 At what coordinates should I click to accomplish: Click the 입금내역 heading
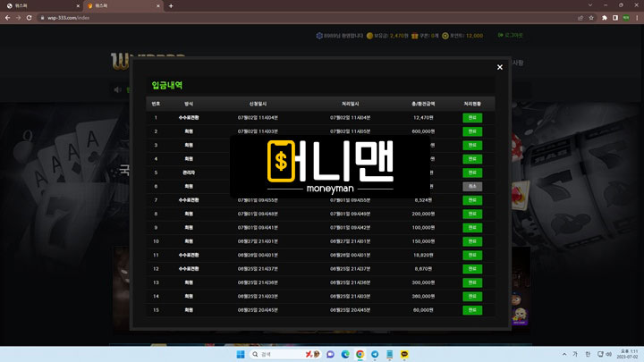167,86
